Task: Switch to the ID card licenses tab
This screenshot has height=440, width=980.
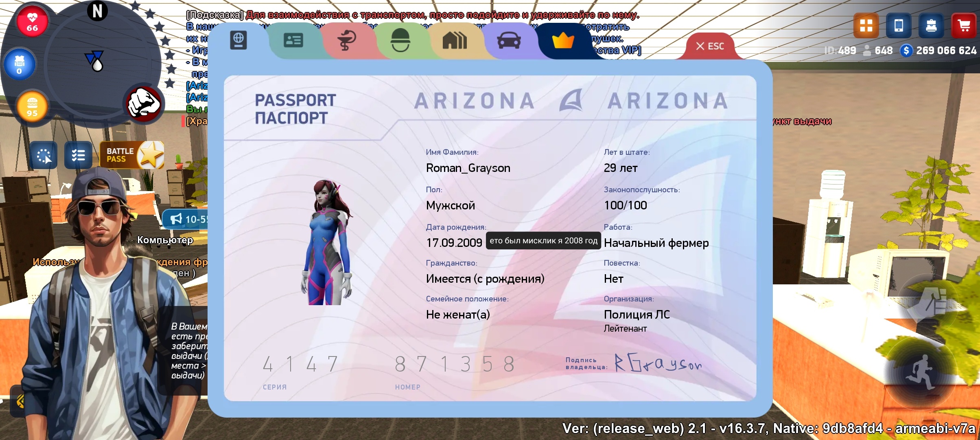Action: coord(293,41)
